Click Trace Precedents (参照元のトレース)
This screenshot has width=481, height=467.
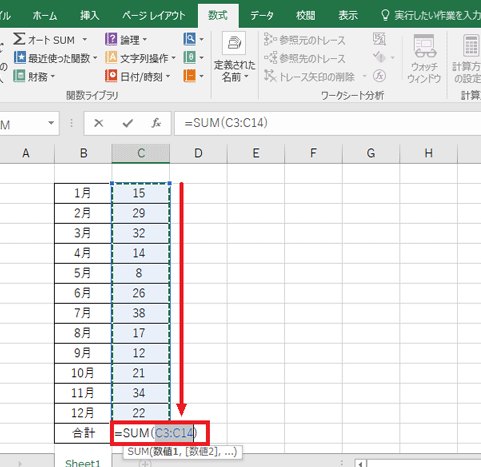[x=304, y=40]
